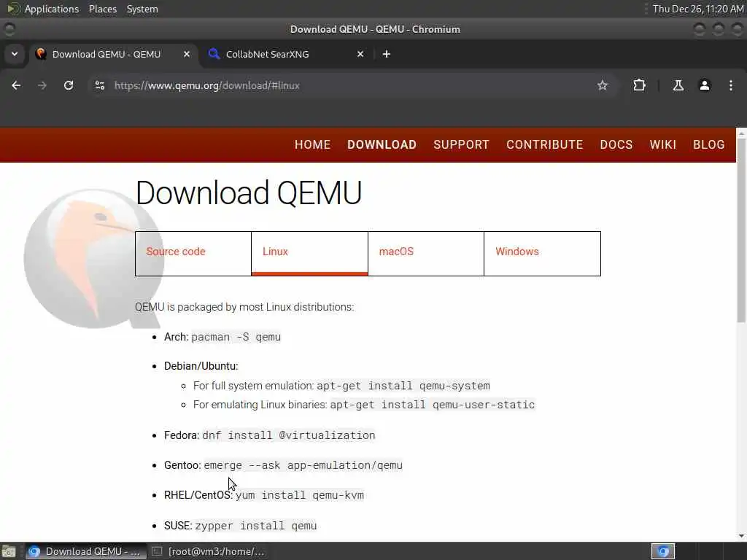Viewport: 747px width, 560px height.
Task: Click the Download QEMU page heading
Action: pos(249,192)
